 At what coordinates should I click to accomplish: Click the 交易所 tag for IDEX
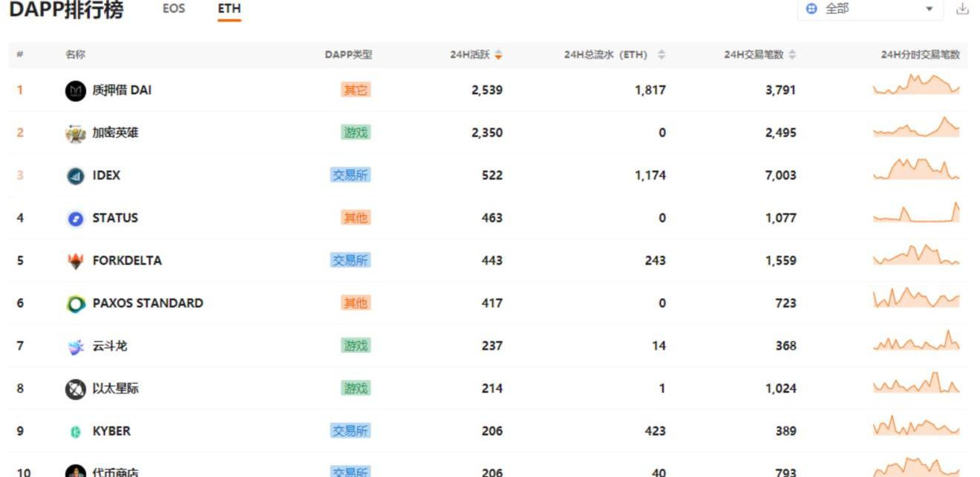pos(350,175)
